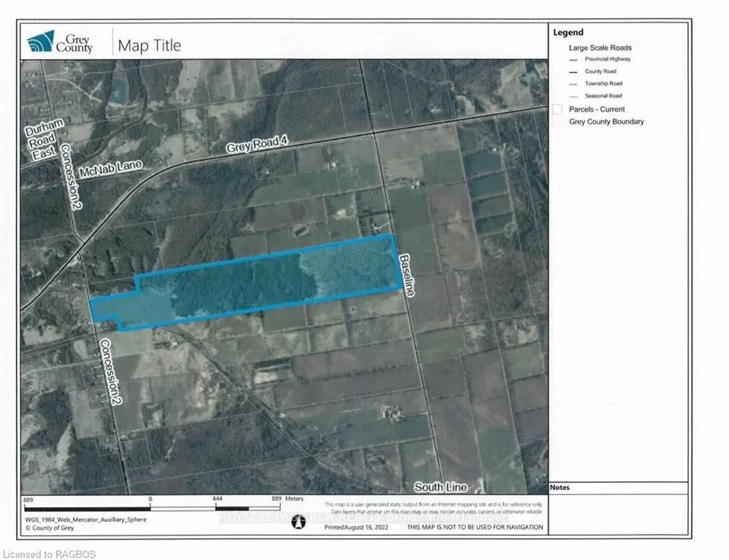Click the Map Title heading
The height and width of the screenshot is (560, 729).
point(149,45)
